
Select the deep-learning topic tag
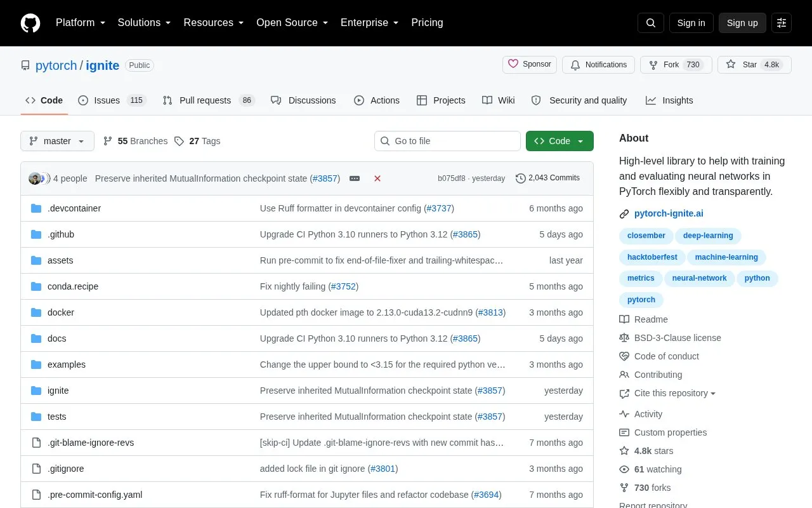click(708, 236)
